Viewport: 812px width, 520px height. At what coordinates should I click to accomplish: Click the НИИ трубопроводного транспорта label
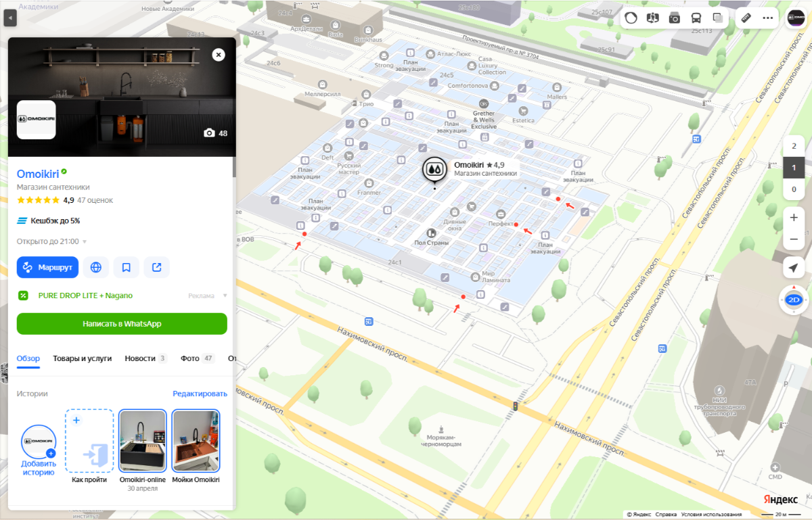(719, 407)
